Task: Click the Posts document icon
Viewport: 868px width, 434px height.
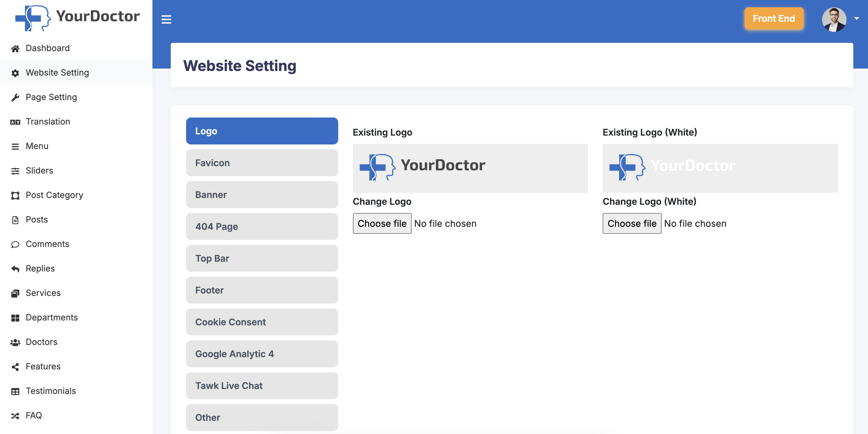Action: [15, 220]
